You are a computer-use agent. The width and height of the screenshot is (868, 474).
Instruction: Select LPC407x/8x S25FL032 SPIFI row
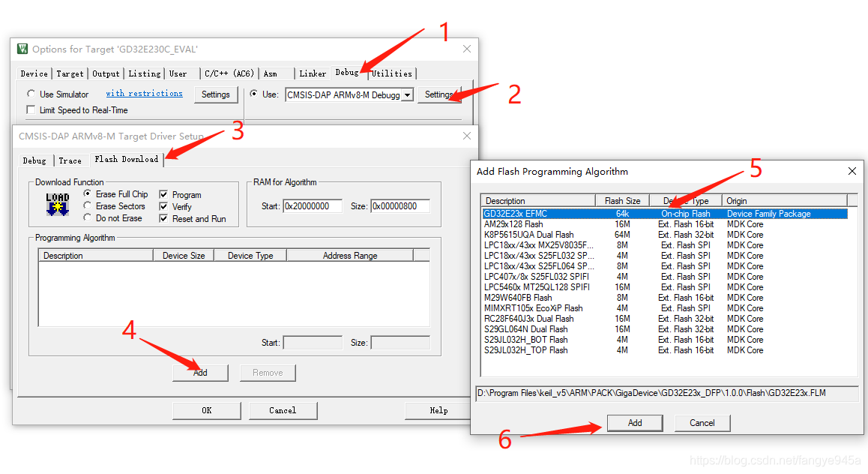tap(665, 277)
